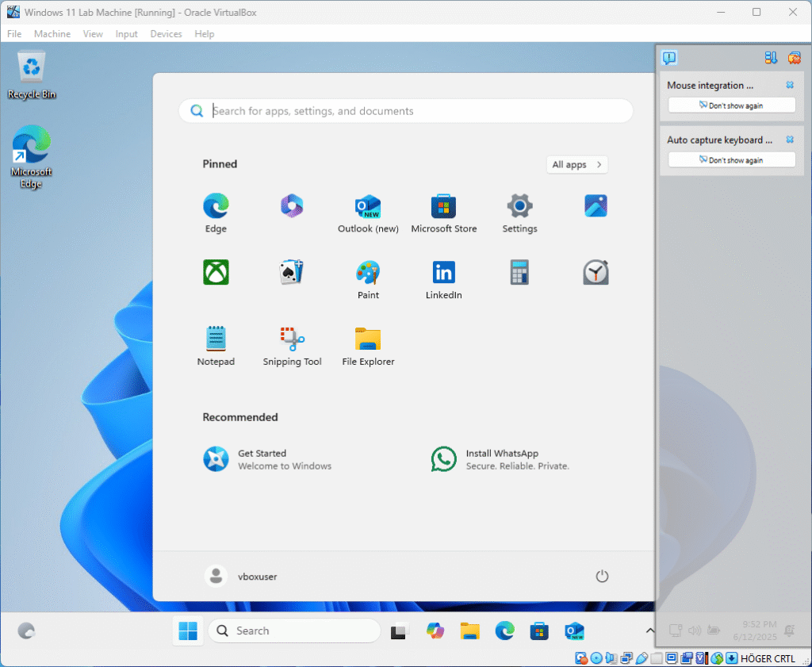This screenshot has width=812, height=667.
Task: Click the shared folders status icon
Action: (656, 658)
